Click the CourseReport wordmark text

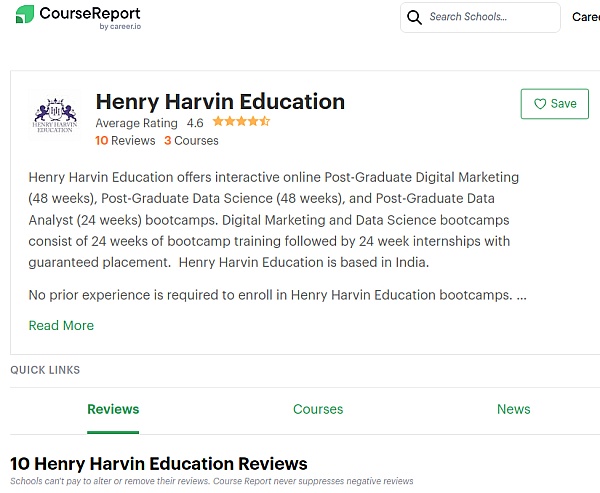90,13
